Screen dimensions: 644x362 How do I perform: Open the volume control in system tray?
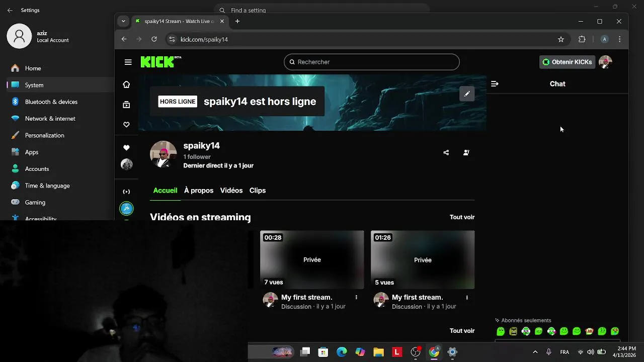pyautogui.click(x=590, y=352)
